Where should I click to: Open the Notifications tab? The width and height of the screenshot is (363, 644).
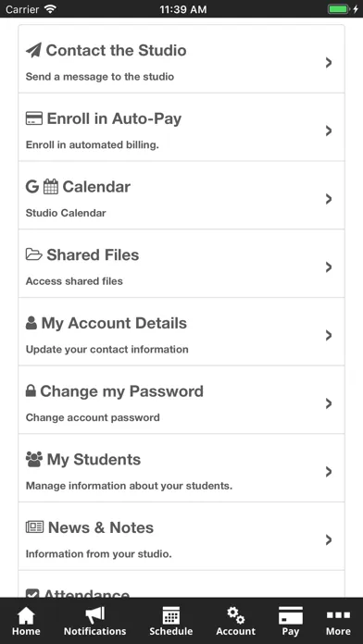click(x=95, y=622)
